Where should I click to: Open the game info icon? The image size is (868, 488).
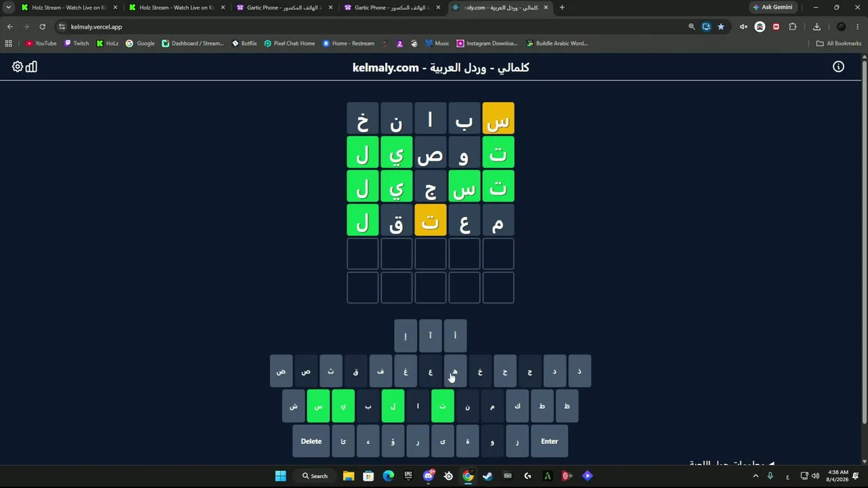point(839,66)
